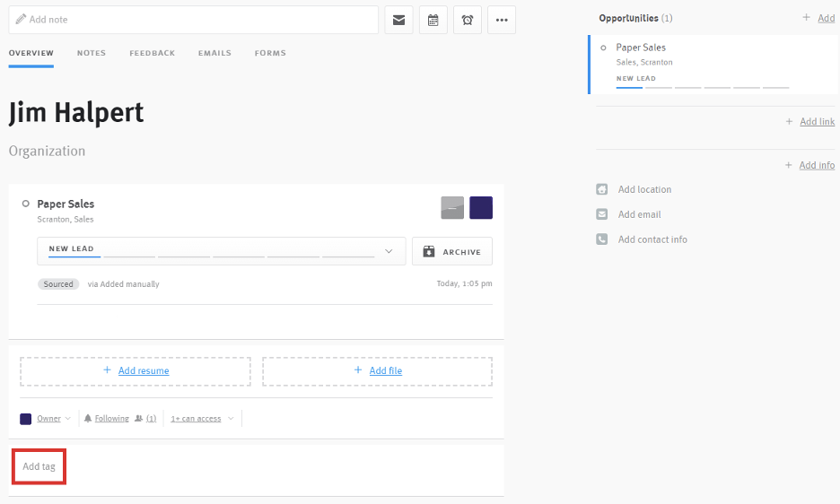Click the Jim Halpert name heading
The width and height of the screenshot is (840, 504).
[76, 113]
